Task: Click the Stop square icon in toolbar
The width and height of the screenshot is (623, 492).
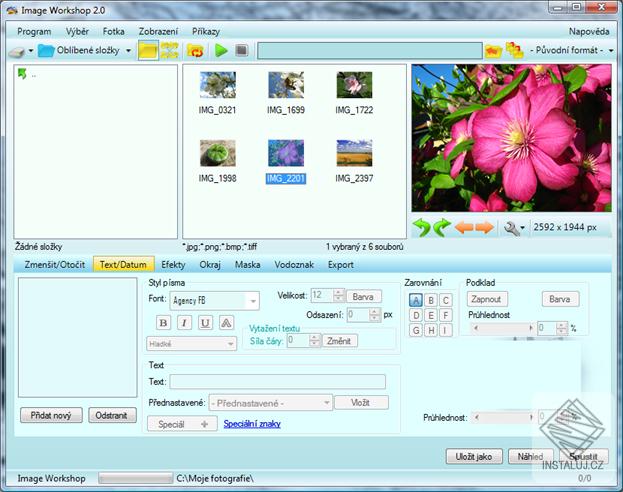Action: click(x=241, y=50)
